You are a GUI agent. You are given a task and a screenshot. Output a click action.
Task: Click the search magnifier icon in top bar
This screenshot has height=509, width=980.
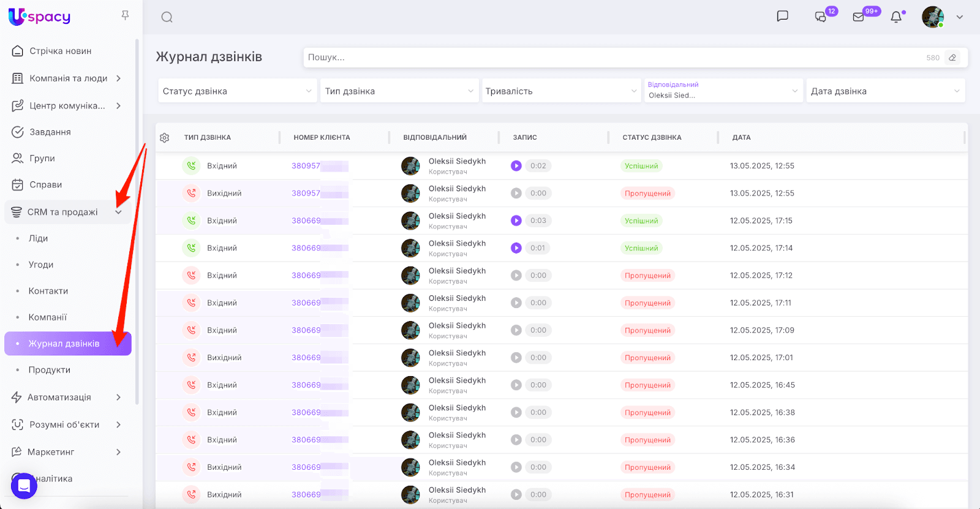pos(167,17)
